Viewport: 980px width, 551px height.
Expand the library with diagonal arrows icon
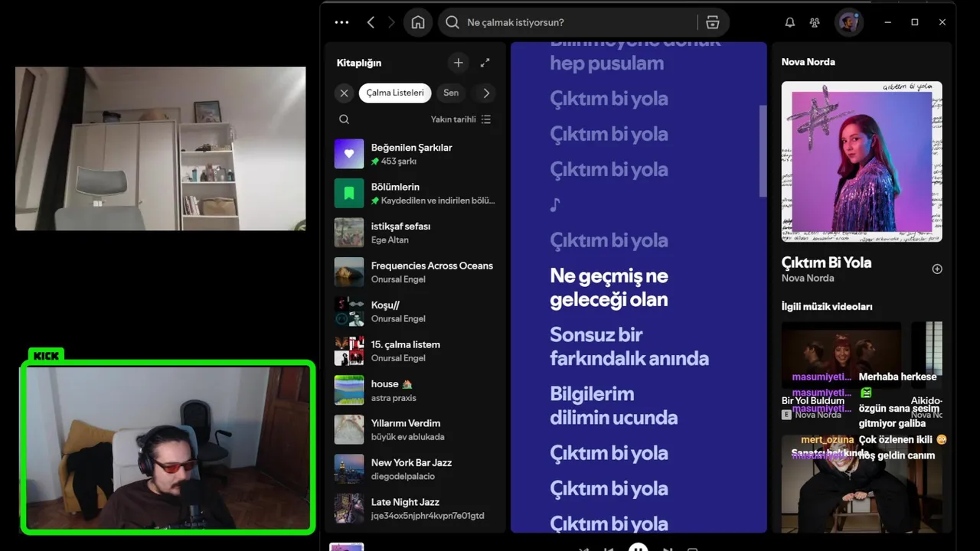[x=485, y=63]
